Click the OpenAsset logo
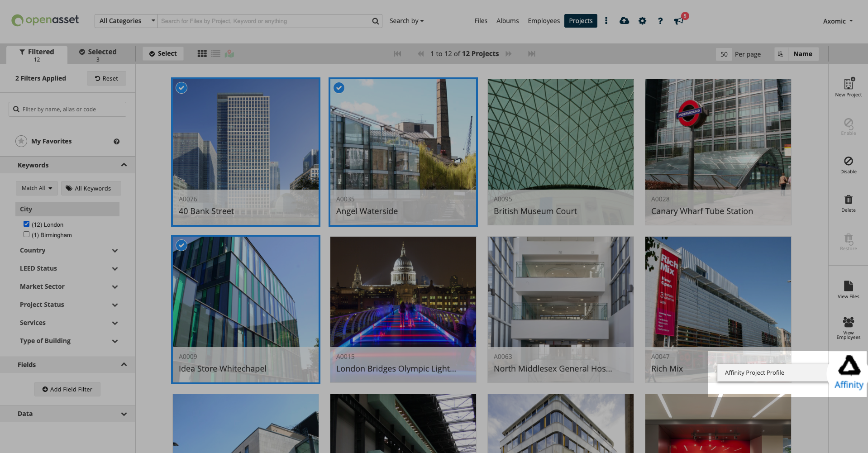The image size is (868, 453). pos(45,20)
